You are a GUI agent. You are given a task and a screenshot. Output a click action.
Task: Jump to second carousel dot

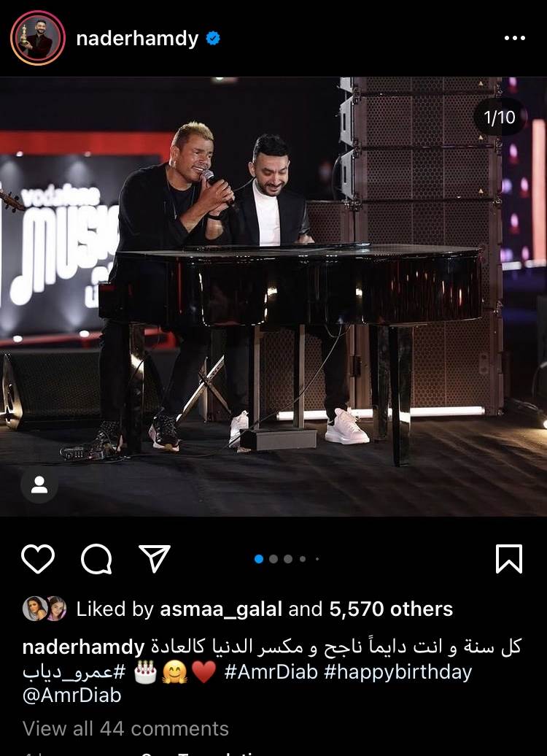273,559
